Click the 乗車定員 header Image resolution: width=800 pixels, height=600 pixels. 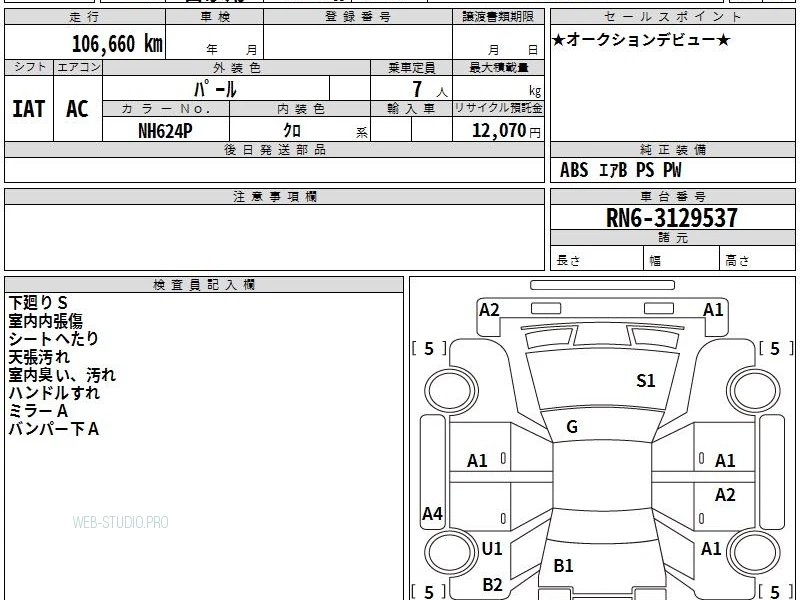411,67
